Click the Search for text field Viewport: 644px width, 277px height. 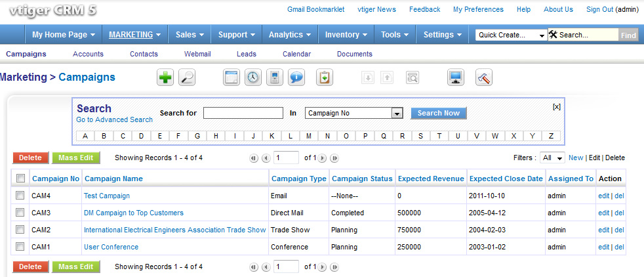click(x=243, y=113)
